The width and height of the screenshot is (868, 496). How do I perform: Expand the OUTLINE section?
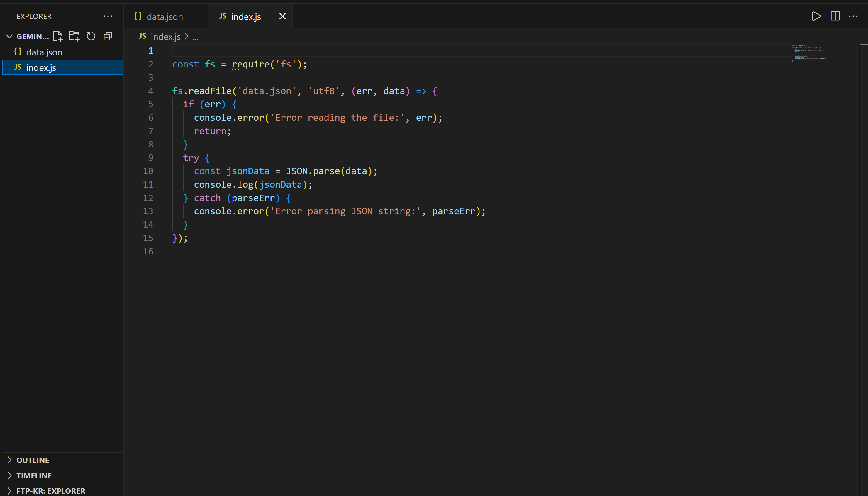[63, 460]
